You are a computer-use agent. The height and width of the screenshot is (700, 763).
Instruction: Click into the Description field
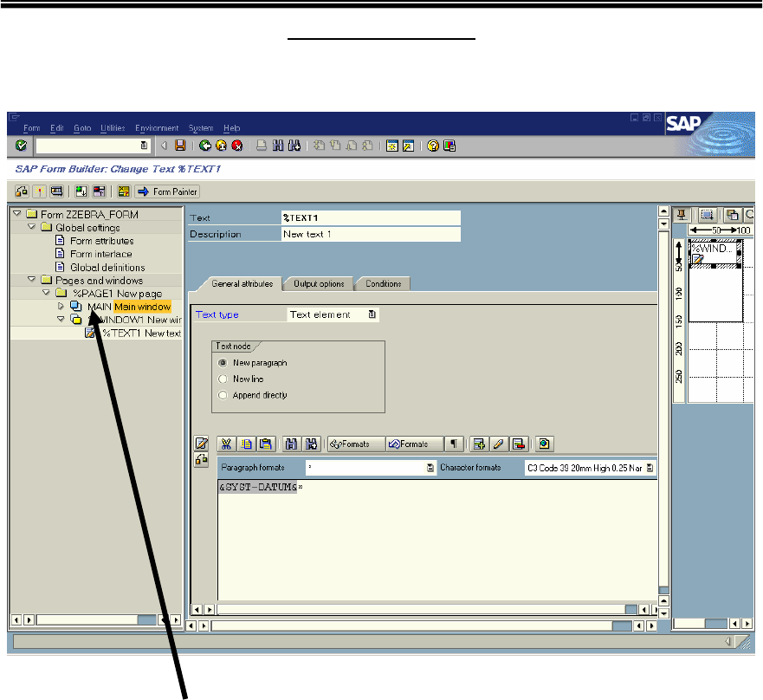(x=371, y=234)
